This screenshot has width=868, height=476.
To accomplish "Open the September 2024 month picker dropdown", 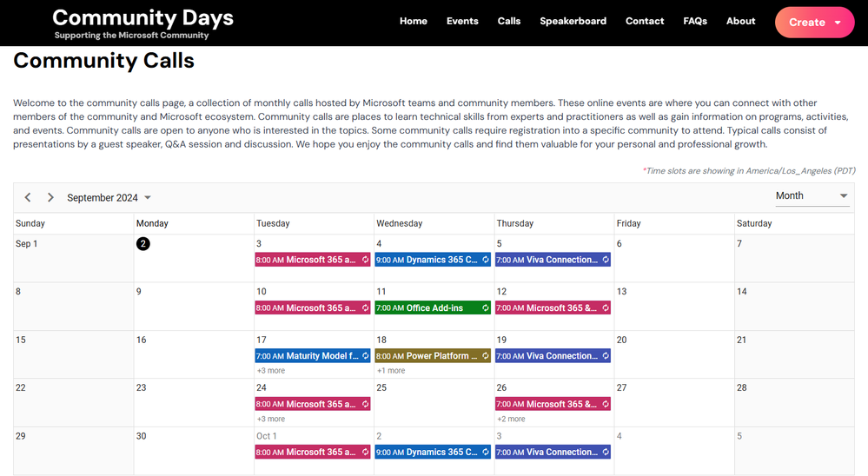I will (x=109, y=197).
